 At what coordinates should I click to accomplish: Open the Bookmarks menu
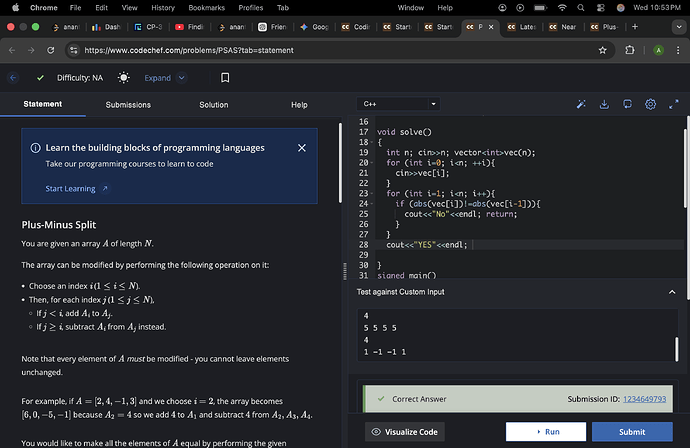pos(206,7)
